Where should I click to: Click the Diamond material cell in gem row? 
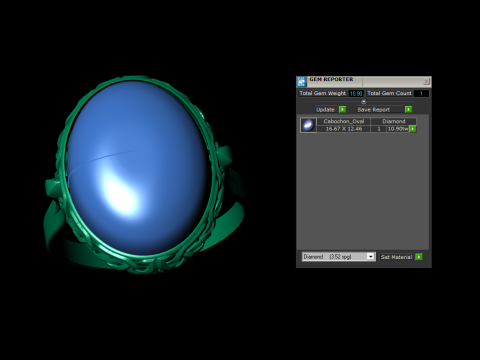click(x=394, y=121)
